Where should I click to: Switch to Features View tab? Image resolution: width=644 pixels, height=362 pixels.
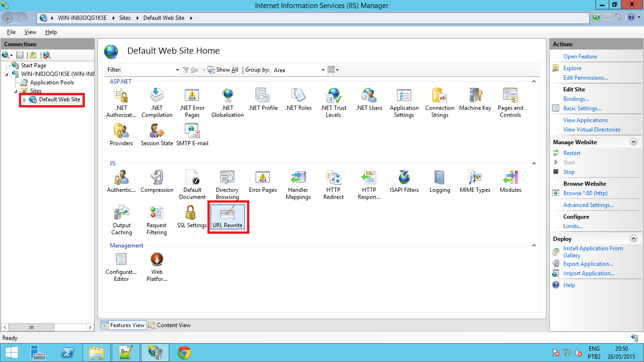pyautogui.click(x=123, y=325)
